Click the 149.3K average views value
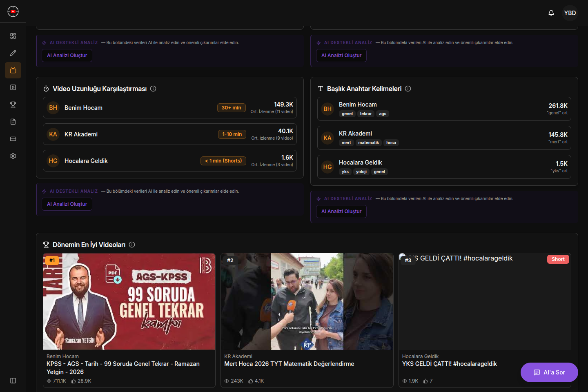This screenshot has height=392, width=588. (x=283, y=105)
